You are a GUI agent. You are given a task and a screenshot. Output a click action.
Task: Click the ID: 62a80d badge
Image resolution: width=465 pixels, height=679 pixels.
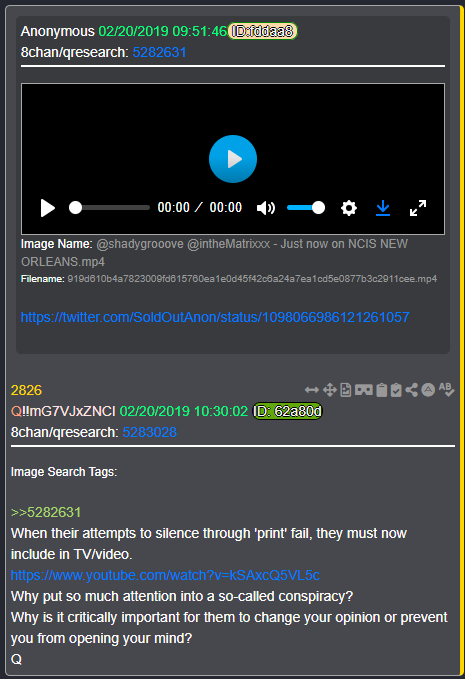point(287,411)
